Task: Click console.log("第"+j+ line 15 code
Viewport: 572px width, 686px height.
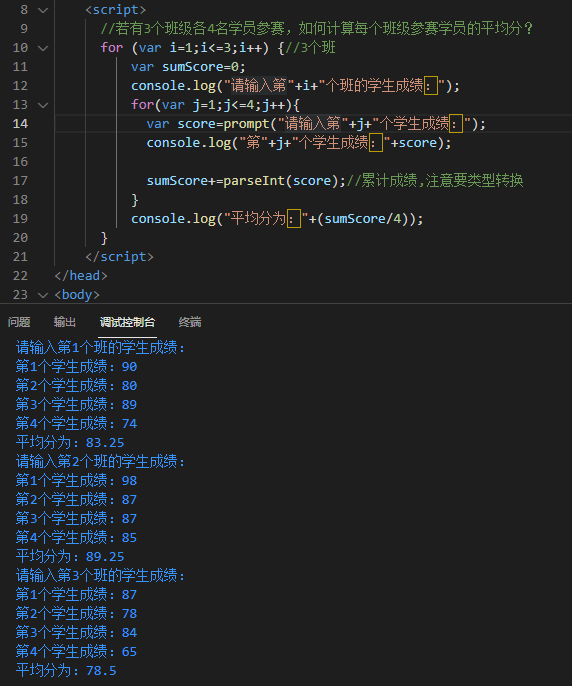Action: 298,143
